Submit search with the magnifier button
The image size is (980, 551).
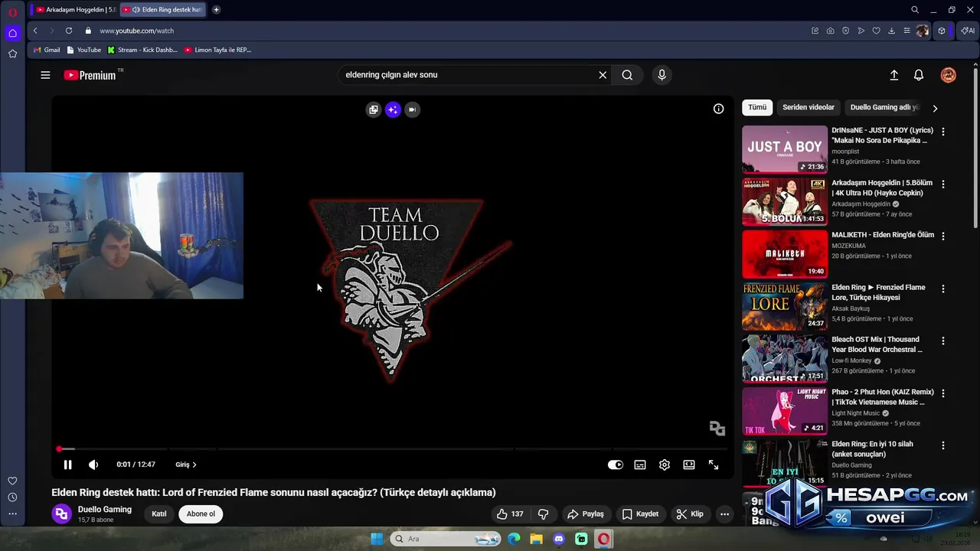pyautogui.click(x=627, y=75)
